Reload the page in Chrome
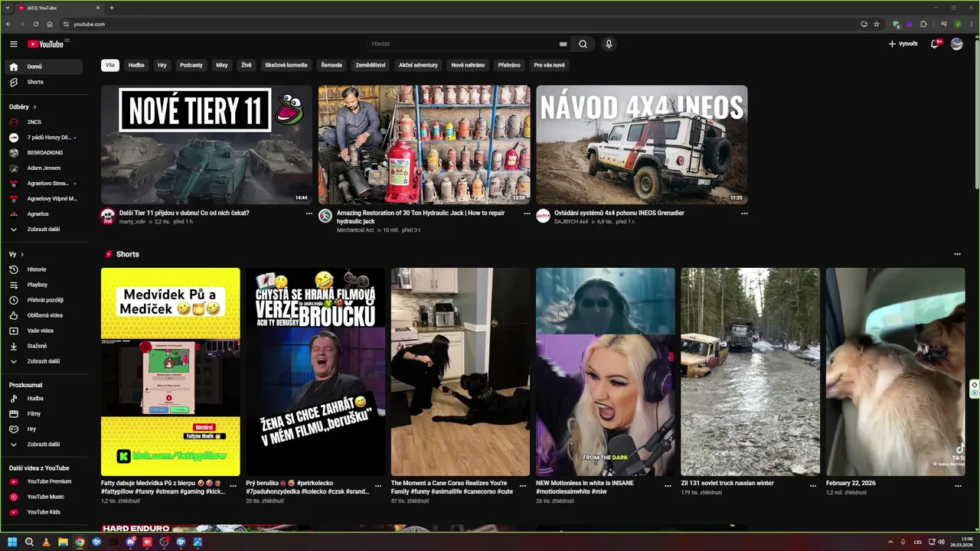Screen dimensions: 980x551 (x=35, y=24)
